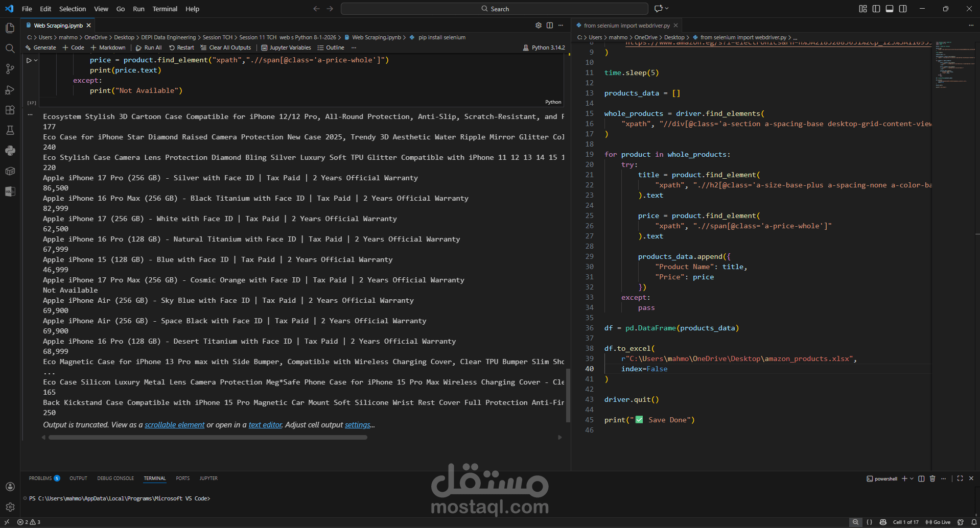Open the Selection menu
Image resolution: width=980 pixels, height=528 pixels.
tap(73, 9)
